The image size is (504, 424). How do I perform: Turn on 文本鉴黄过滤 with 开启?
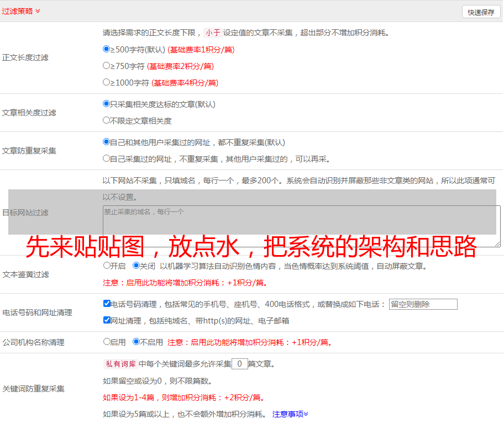107,266
